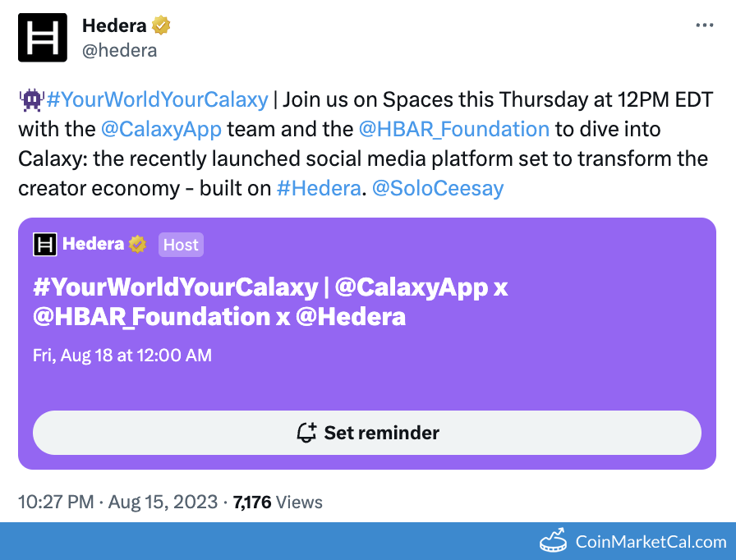This screenshot has height=560, width=736.
Task: Click the CoinMarketCal logo icon
Action: click(x=554, y=541)
